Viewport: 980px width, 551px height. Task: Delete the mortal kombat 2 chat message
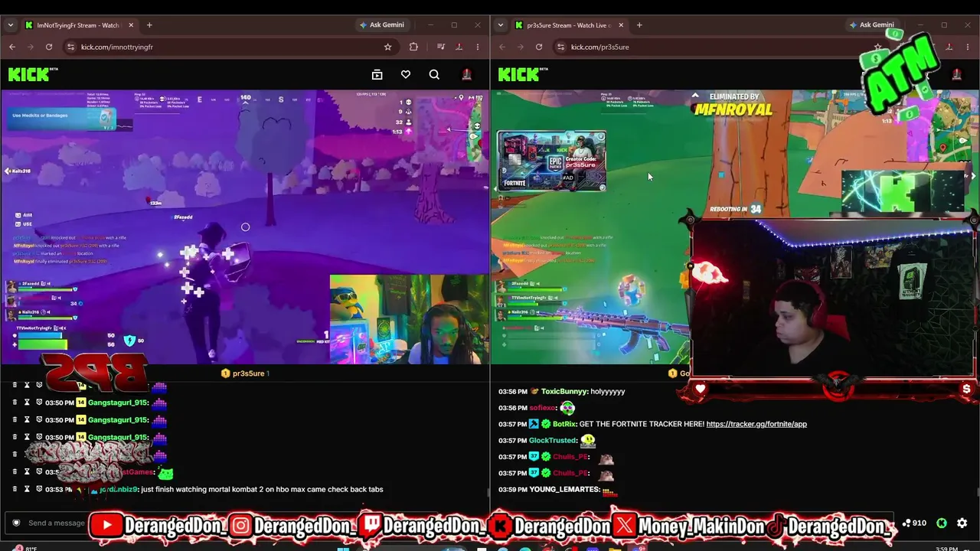click(x=15, y=489)
